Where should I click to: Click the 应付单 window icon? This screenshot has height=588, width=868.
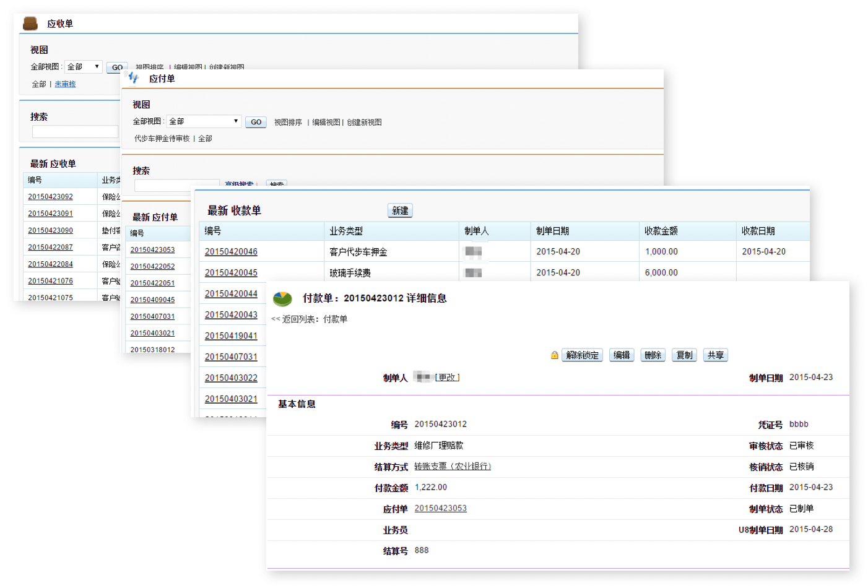click(x=132, y=77)
